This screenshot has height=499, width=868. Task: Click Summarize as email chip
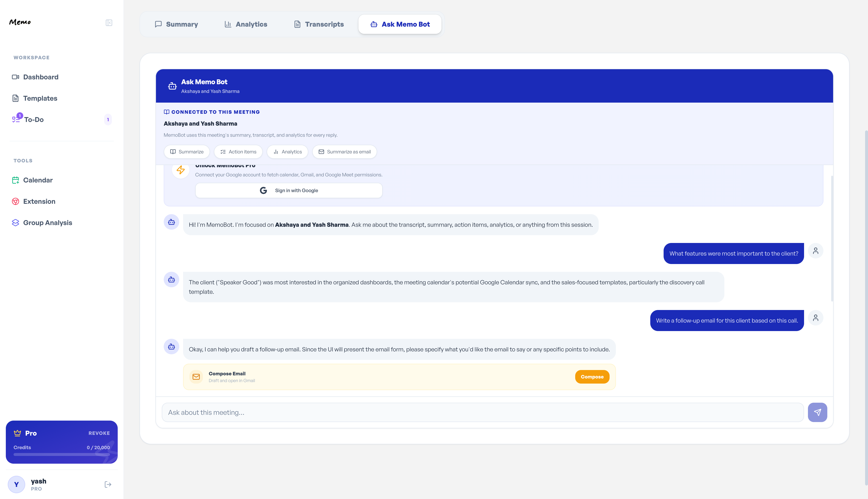pos(344,152)
